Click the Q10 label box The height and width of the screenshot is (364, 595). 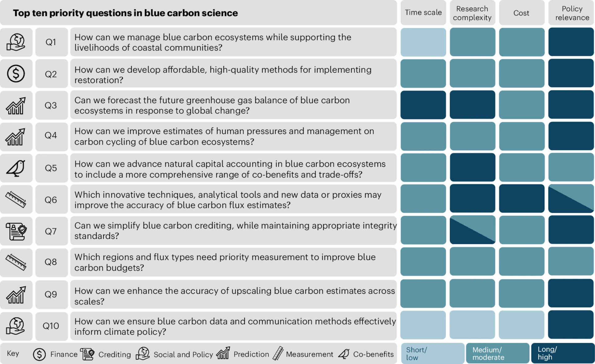point(51,326)
